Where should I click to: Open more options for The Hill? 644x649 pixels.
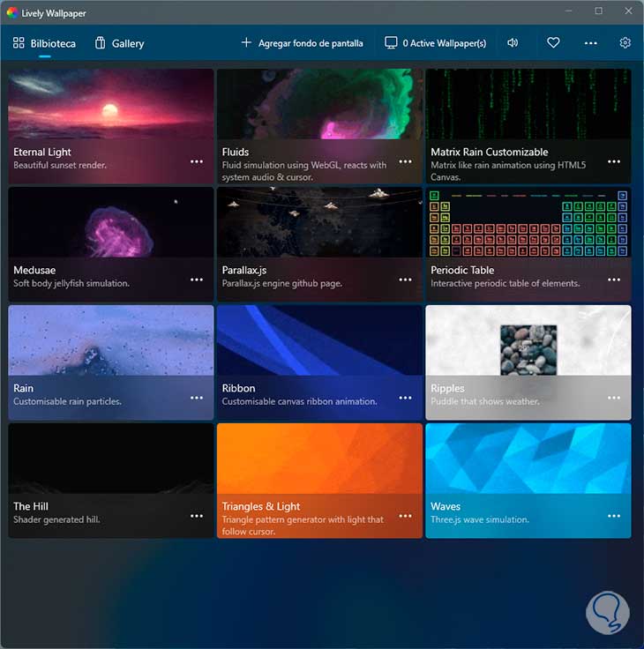[x=197, y=516]
